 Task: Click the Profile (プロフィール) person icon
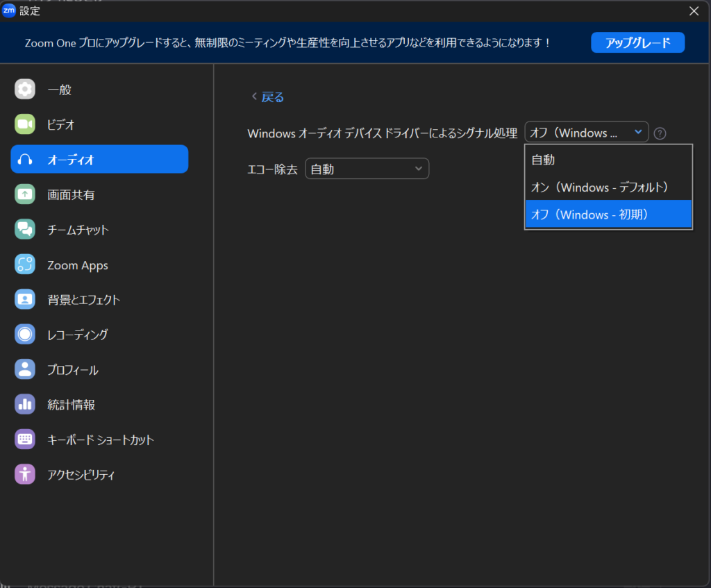click(x=25, y=369)
